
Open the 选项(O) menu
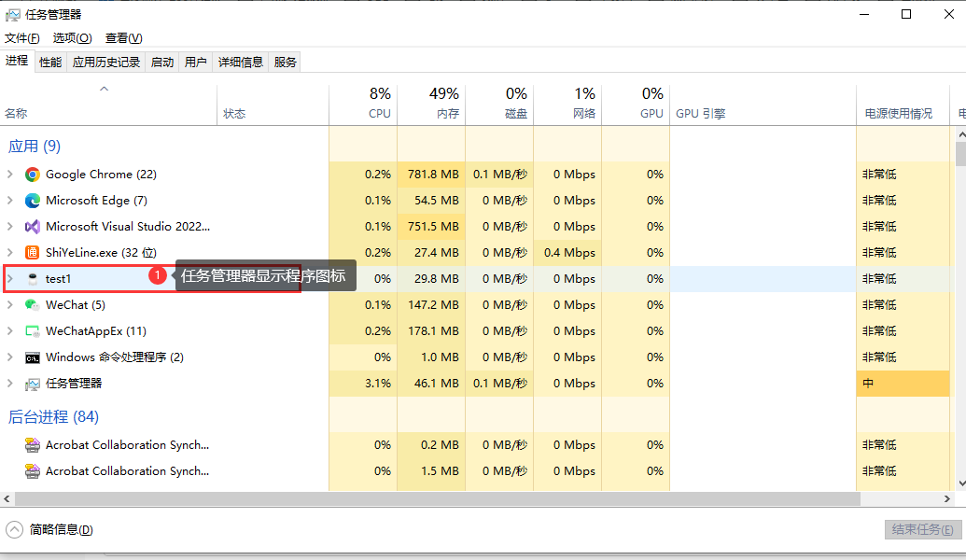click(x=72, y=38)
